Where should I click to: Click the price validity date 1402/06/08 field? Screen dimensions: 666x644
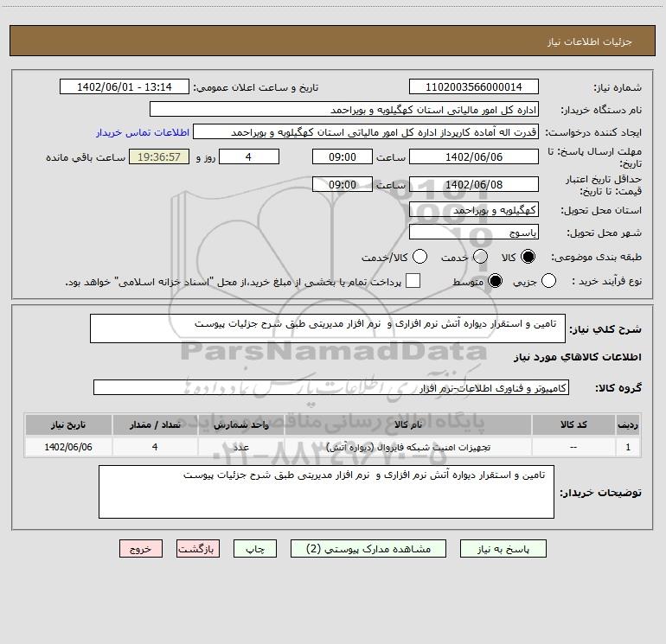pos(474,184)
